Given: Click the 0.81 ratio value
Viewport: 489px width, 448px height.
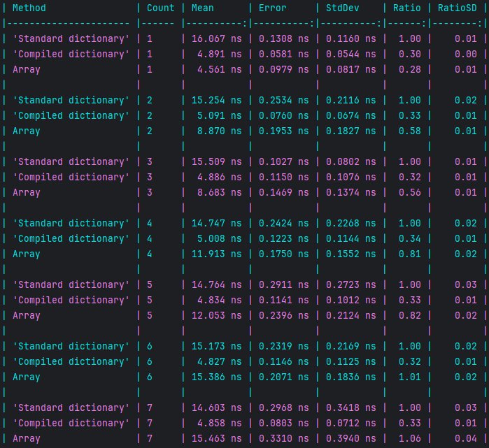Looking at the screenshot, I should click(x=410, y=254).
